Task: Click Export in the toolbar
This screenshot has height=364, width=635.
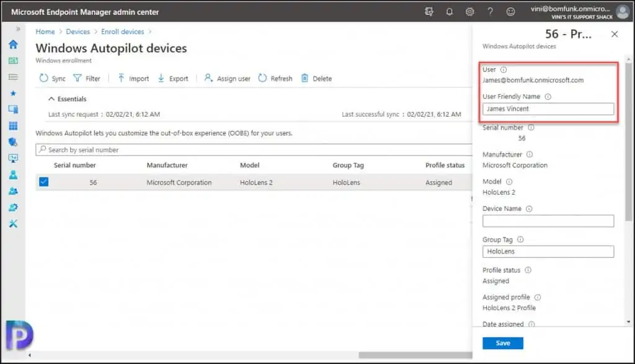Action: point(173,78)
